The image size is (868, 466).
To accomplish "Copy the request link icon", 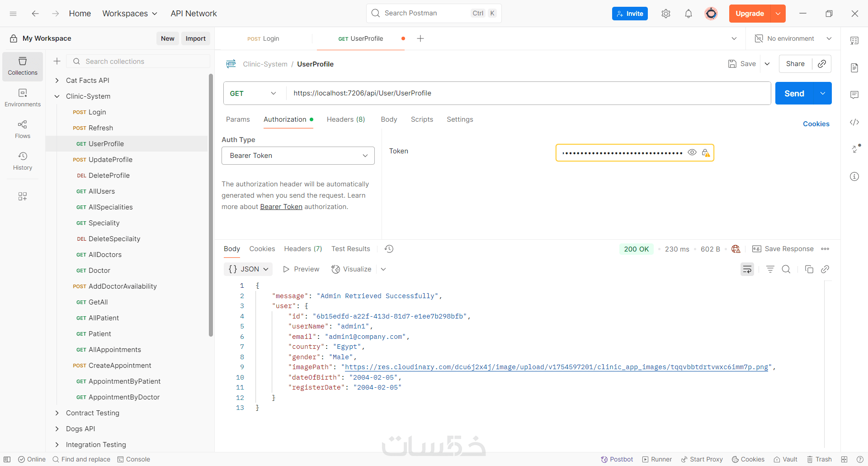I will (822, 64).
